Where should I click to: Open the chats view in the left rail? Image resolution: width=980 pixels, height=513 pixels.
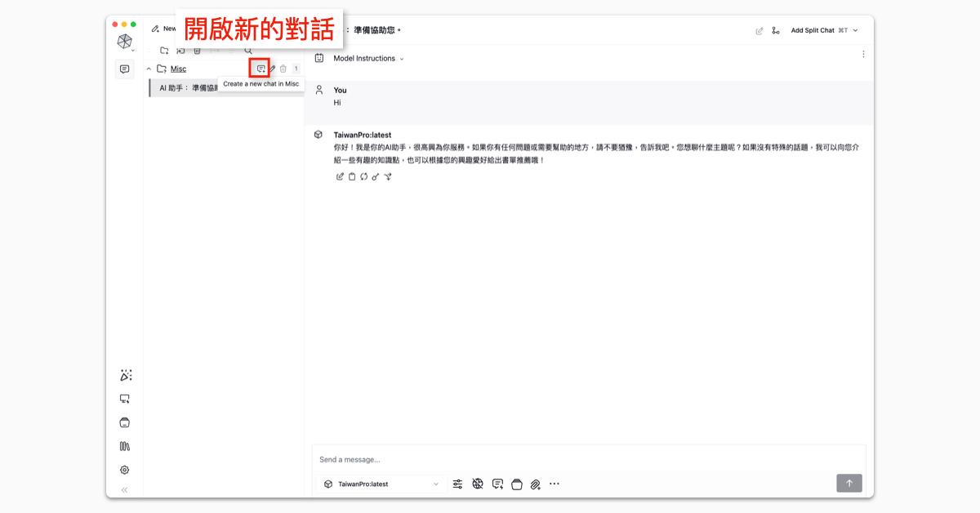coord(124,69)
